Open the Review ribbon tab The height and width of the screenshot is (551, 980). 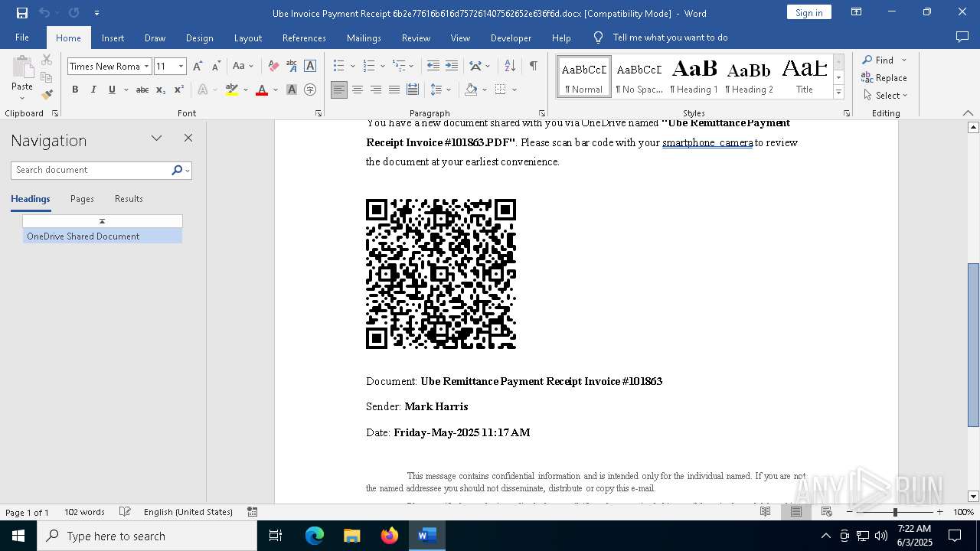[416, 37]
